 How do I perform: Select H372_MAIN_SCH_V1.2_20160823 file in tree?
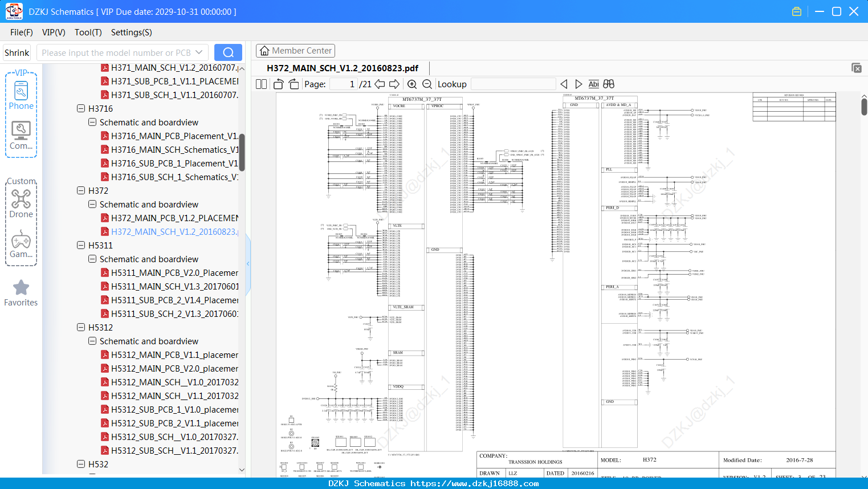169,231
